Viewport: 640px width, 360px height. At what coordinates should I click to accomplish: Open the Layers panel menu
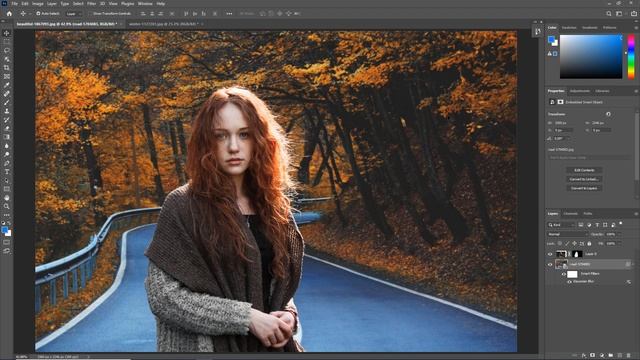click(x=636, y=213)
